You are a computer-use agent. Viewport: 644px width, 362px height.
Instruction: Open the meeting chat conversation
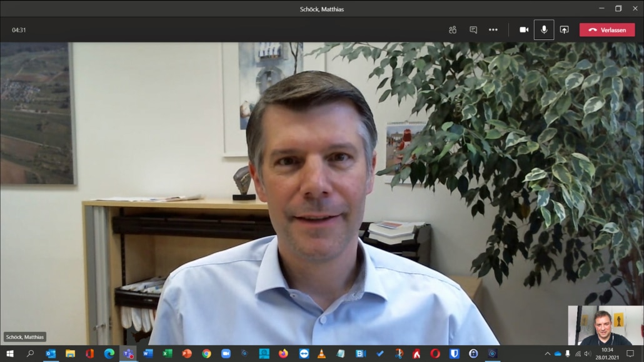[x=473, y=29]
